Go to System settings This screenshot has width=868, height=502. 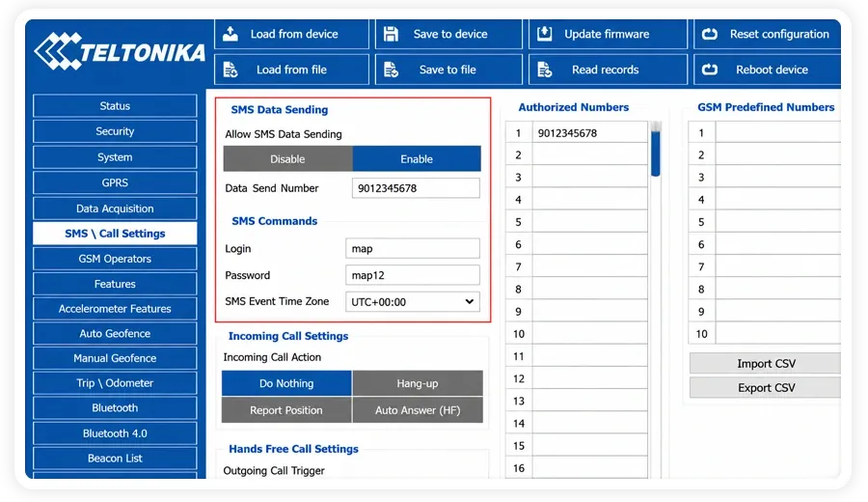coord(115,157)
